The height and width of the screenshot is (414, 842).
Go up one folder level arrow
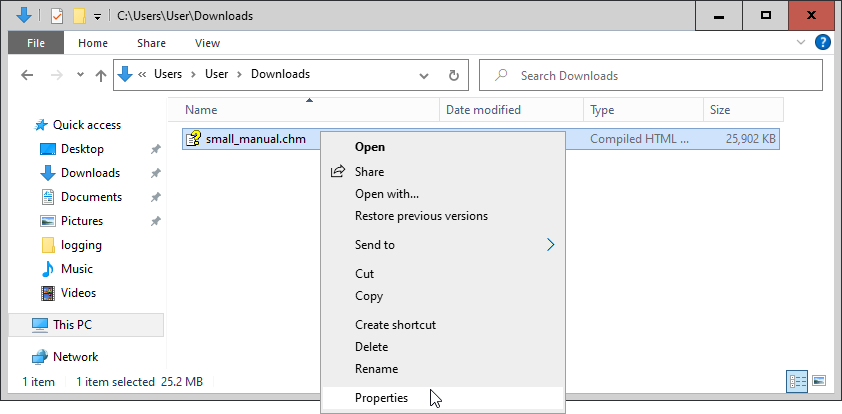[100, 76]
